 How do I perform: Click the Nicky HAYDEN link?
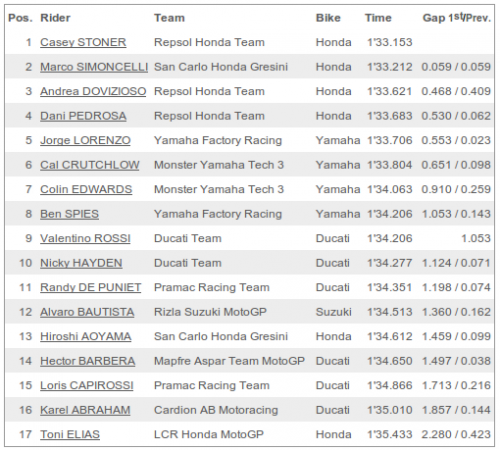click(x=81, y=263)
